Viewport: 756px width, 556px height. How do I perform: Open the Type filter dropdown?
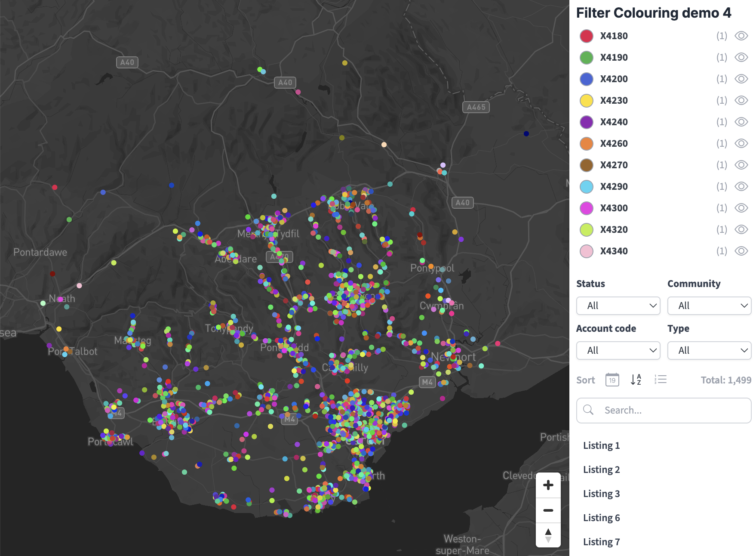coord(709,350)
